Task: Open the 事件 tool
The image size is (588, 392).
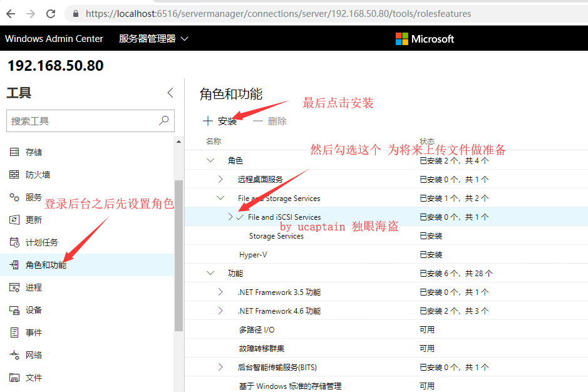Action: point(87,333)
